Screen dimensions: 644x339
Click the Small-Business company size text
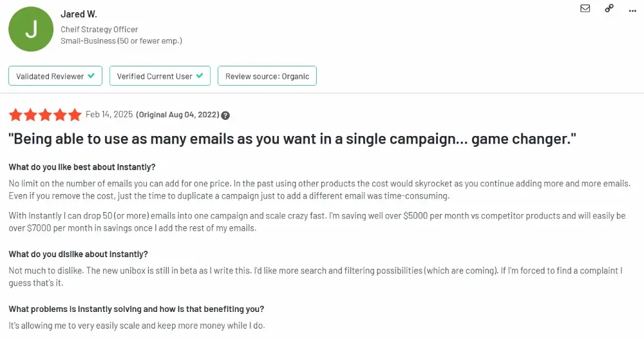[x=121, y=41]
